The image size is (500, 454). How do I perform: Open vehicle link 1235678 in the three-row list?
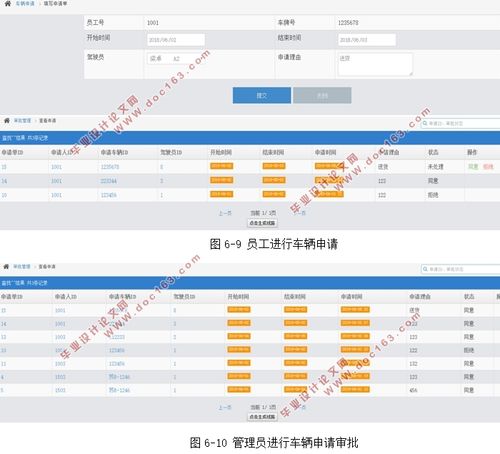[110, 167]
